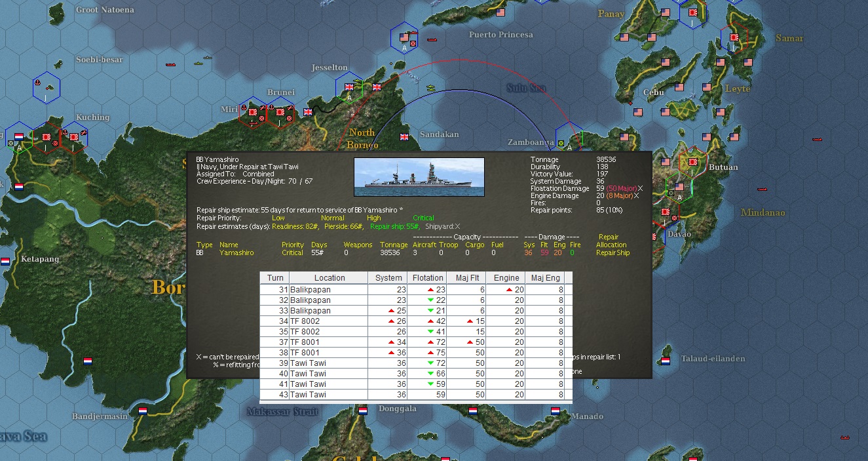The width and height of the screenshot is (868, 461).
Task: Click red Maj Flt arrow in turn 34 row
Action: pos(470,321)
